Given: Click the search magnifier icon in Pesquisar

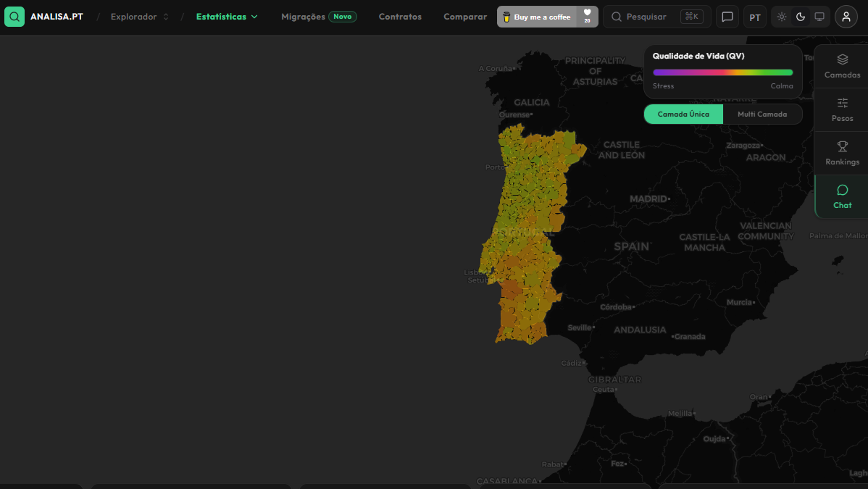Looking at the screenshot, I should (x=616, y=17).
